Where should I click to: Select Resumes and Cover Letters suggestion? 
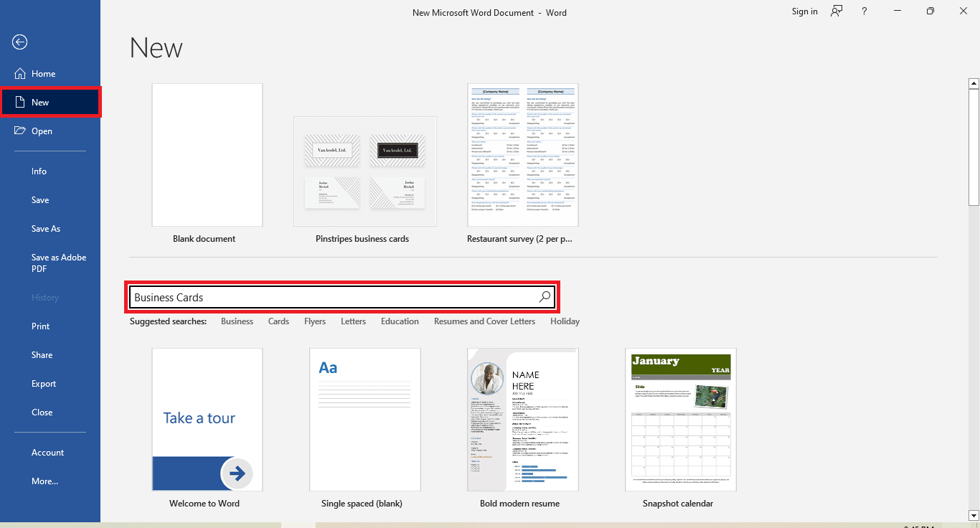[x=484, y=321]
